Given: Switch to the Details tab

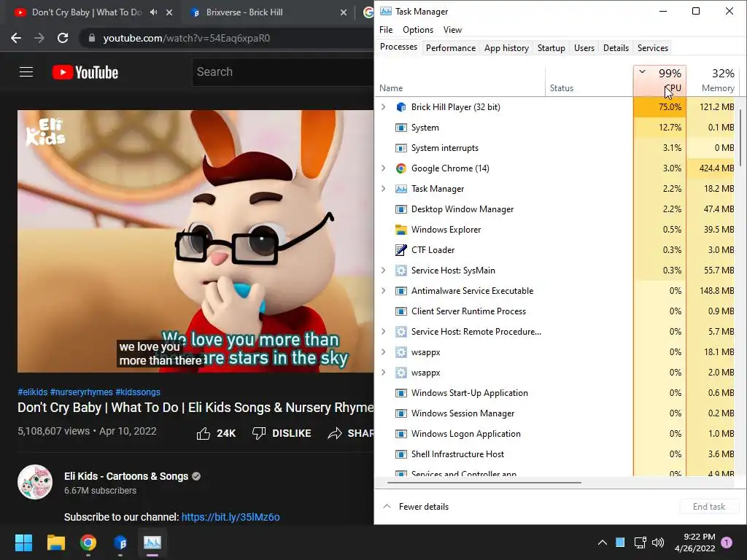Looking at the screenshot, I should (616, 48).
